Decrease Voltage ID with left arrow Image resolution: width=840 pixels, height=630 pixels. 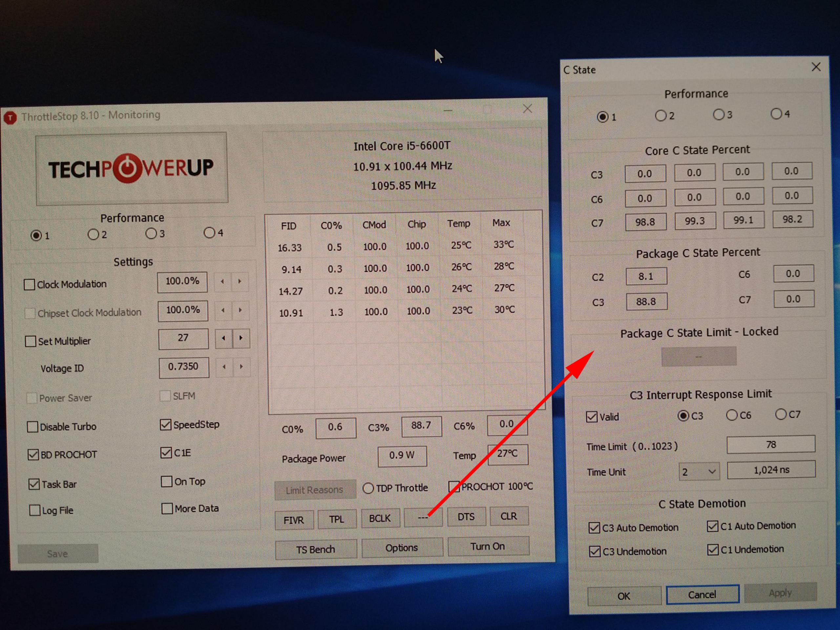point(224,367)
